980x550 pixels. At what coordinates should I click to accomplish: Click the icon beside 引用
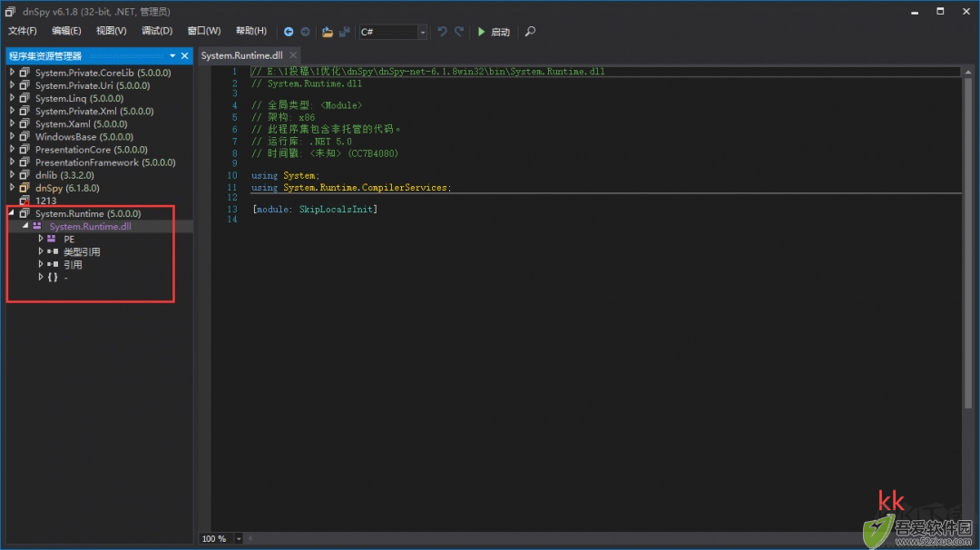click(x=53, y=264)
